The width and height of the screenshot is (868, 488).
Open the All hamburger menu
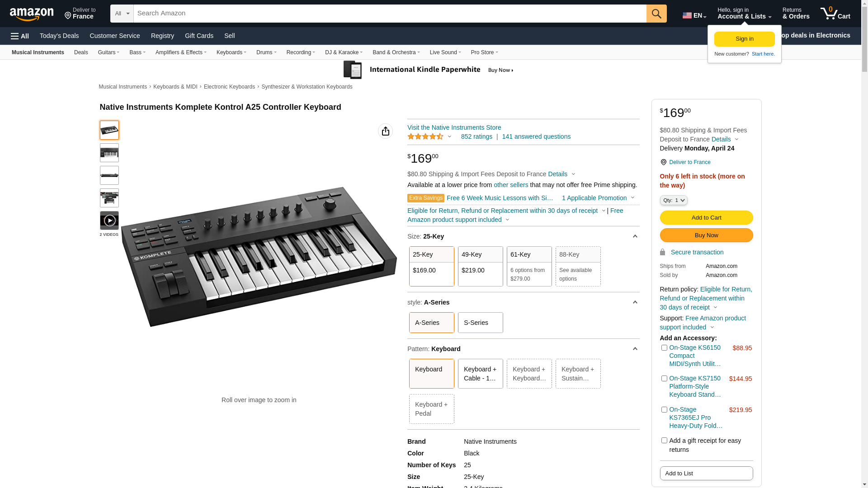pyautogui.click(x=20, y=36)
